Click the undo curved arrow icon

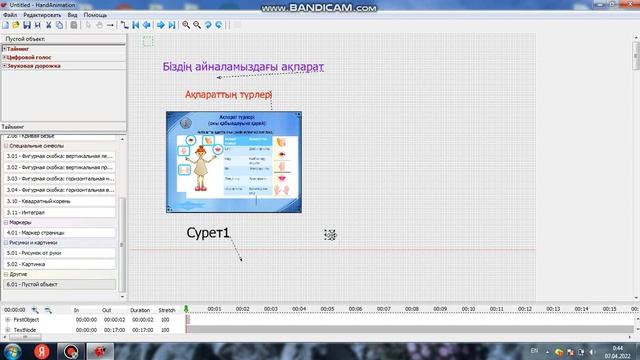pos(208,25)
